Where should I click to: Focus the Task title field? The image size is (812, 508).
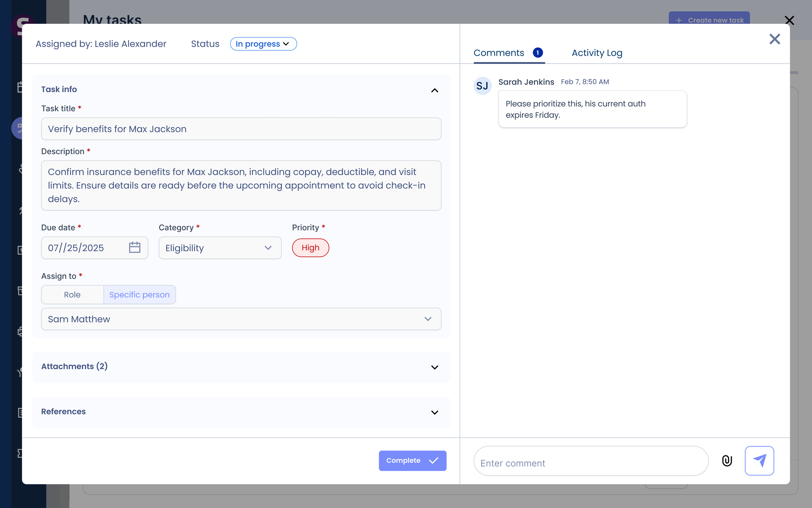241,129
